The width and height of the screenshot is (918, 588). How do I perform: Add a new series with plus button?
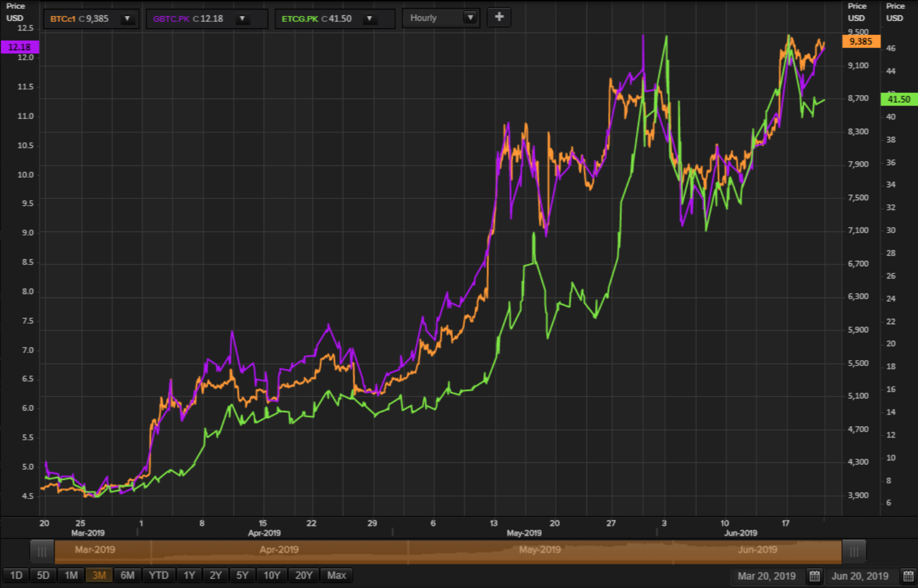point(499,18)
